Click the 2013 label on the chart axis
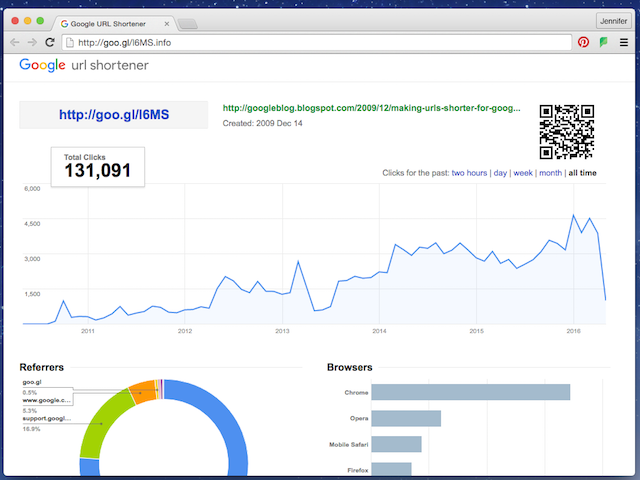 (282, 331)
